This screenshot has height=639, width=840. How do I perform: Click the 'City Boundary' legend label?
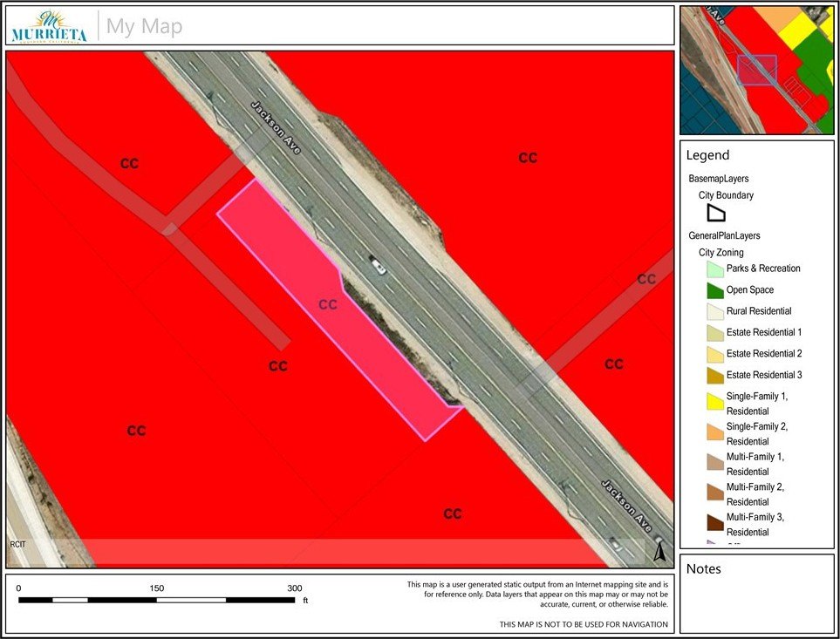[x=726, y=195]
